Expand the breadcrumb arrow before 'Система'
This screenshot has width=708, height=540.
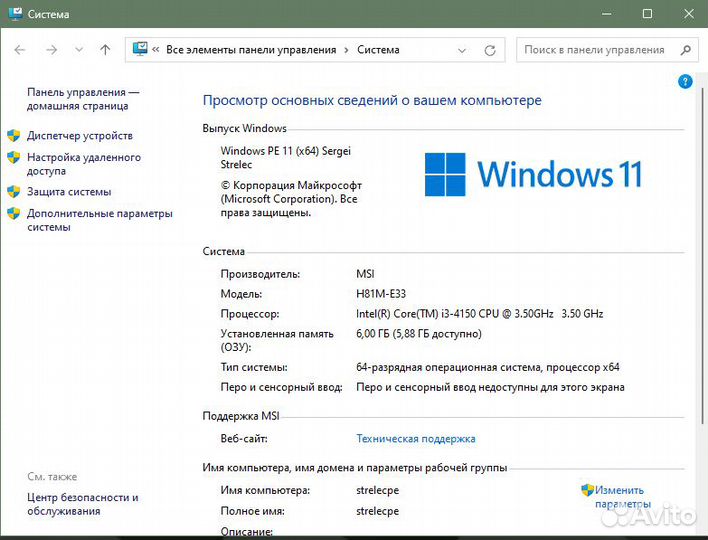(346, 50)
